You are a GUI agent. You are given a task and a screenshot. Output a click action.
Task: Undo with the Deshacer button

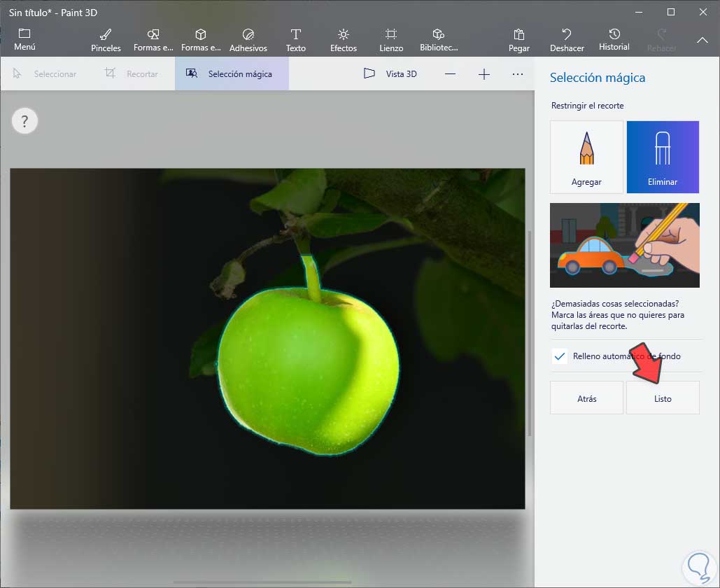[x=567, y=41]
